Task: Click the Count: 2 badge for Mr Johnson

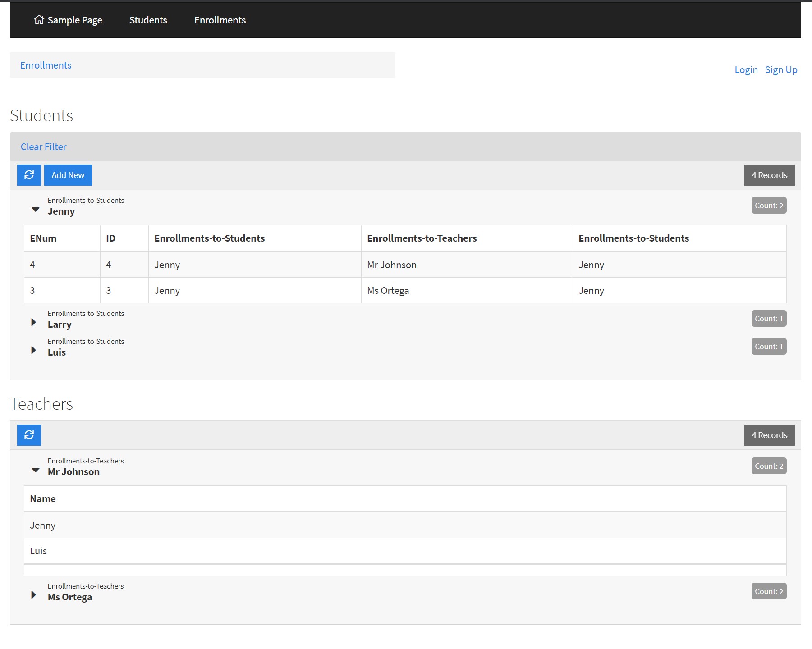Action: 769,466
